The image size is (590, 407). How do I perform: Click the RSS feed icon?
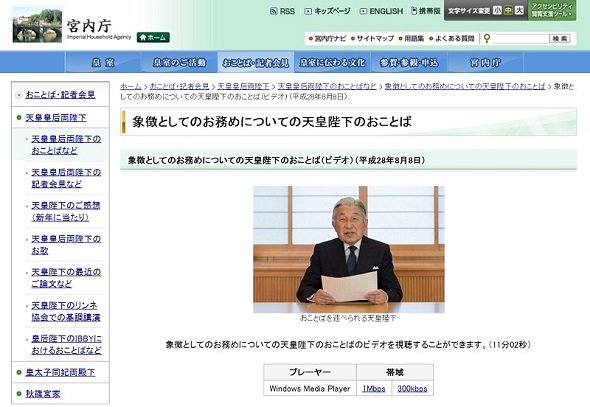click(274, 11)
